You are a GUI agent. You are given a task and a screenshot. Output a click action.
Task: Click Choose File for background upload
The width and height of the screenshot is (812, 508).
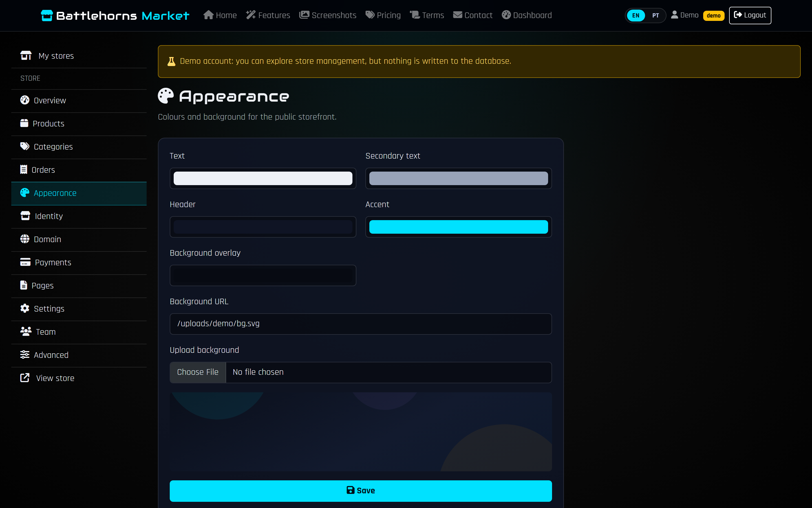coord(198,372)
